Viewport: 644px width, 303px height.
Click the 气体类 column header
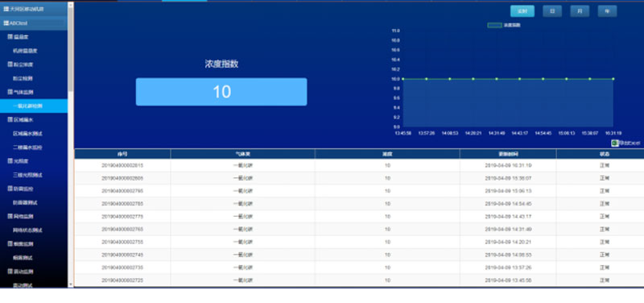tap(243, 154)
